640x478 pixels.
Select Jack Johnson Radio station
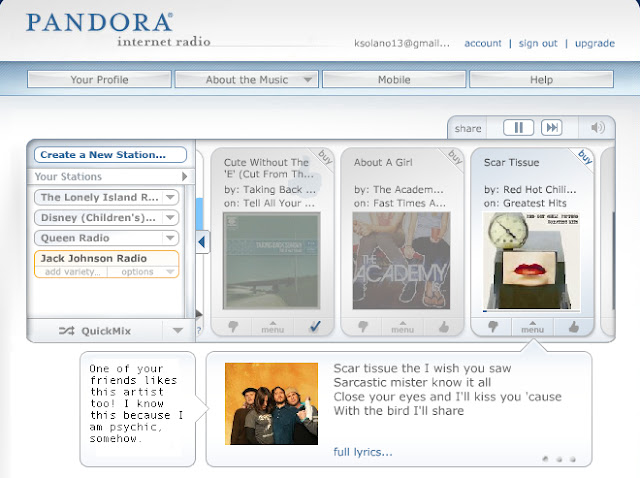[94, 258]
